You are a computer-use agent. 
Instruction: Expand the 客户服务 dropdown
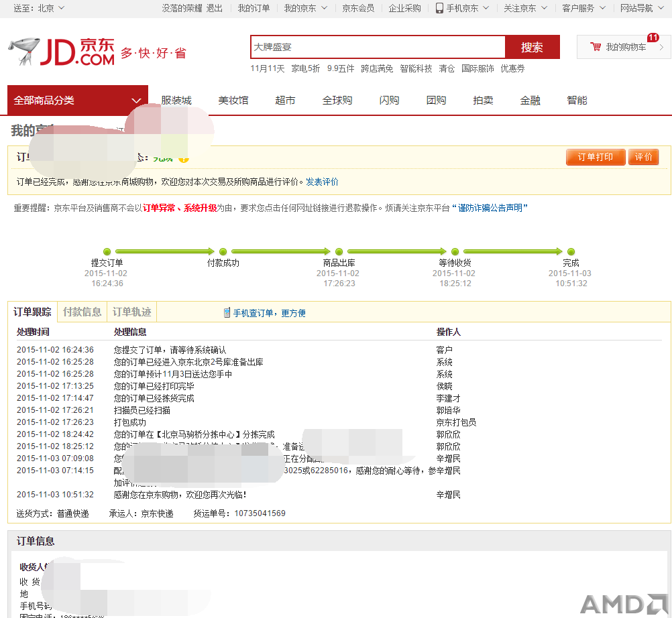pos(583,8)
